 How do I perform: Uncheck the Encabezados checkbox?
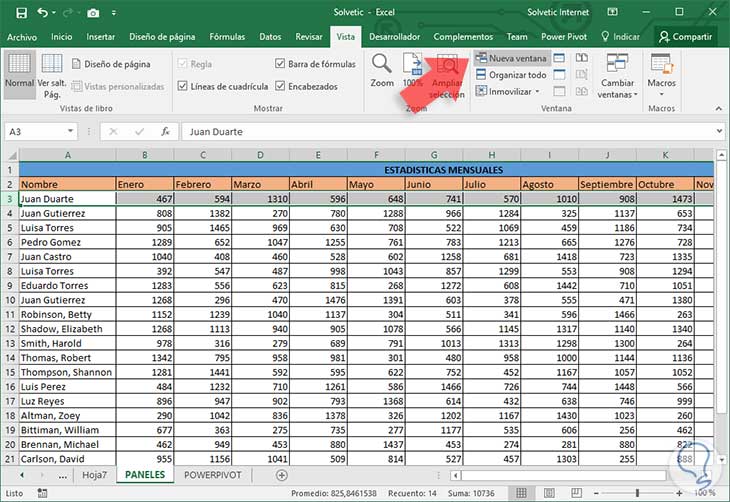(x=280, y=87)
